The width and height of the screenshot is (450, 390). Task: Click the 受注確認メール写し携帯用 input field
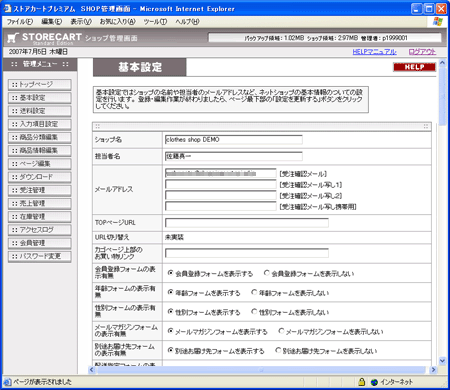click(221, 206)
